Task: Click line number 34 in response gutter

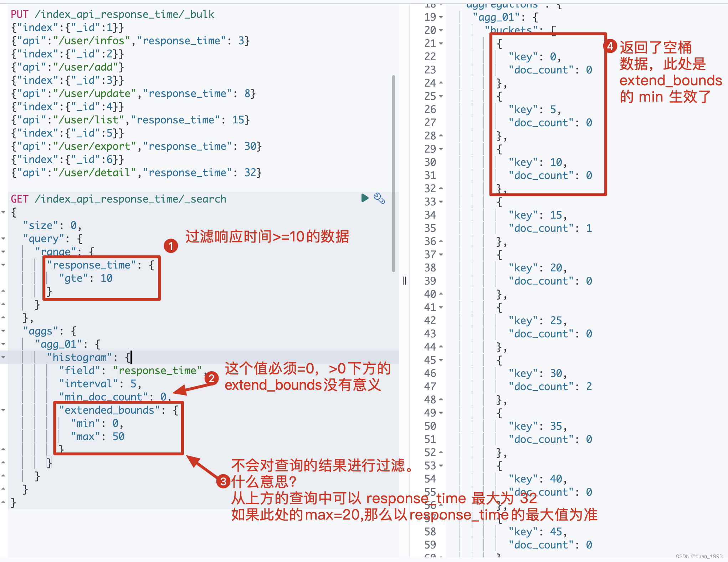Action: [430, 215]
